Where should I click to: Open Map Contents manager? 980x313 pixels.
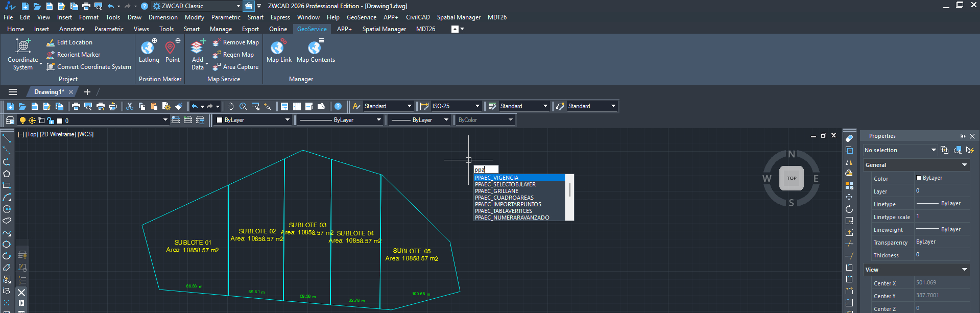[x=316, y=51]
